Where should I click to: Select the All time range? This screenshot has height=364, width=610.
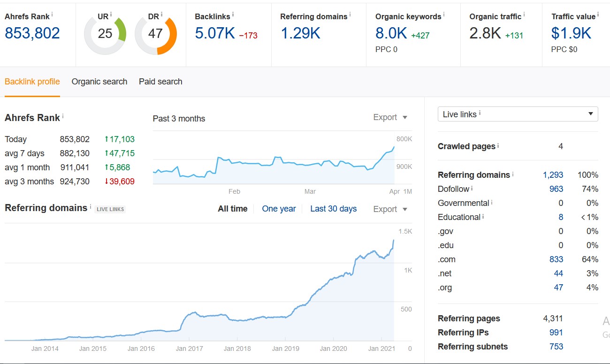tap(233, 209)
